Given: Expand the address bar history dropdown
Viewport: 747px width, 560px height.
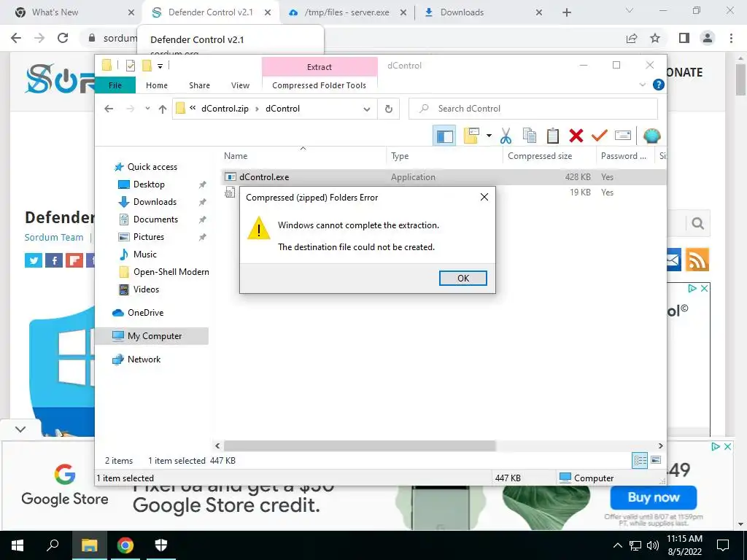Looking at the screenshot, I should [367, 109].
